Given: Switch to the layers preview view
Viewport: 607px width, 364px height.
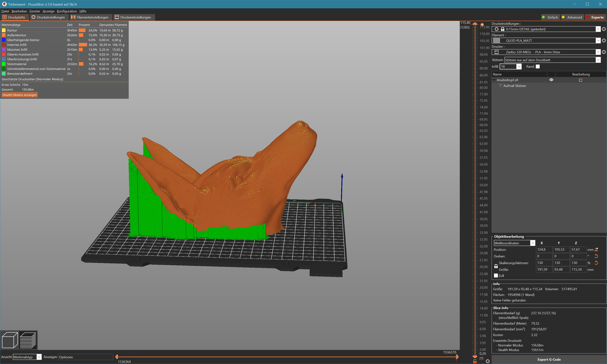Looking at the screenshot, I should point(28,340).
